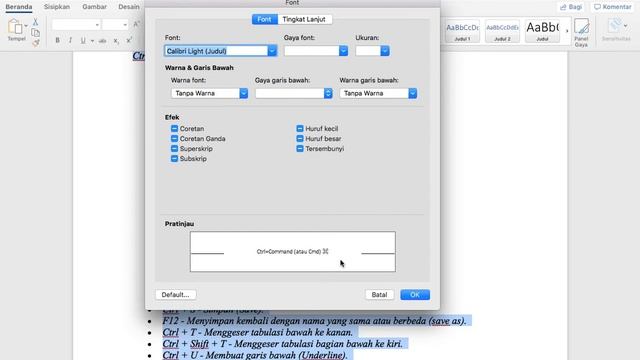This screenshot has width=640, height=360.
Task: Toggle Italic formatting in ribbon
Action: coord(70,40)
